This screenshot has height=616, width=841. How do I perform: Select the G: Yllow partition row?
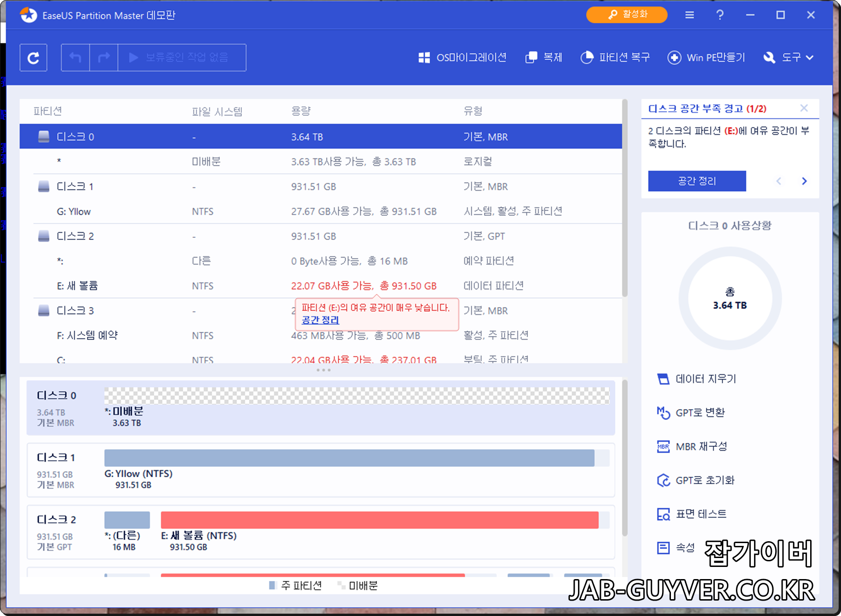(x=321, y=211)
